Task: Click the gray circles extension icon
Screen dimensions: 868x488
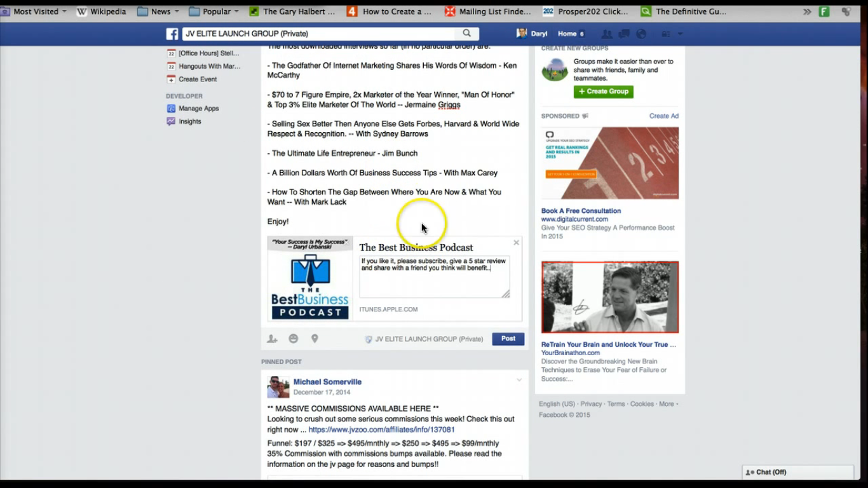Action: coord(846,11)
